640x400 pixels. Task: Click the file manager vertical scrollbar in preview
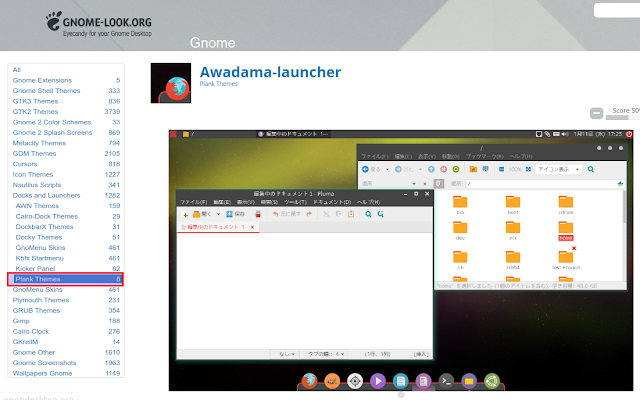[624, 208]
